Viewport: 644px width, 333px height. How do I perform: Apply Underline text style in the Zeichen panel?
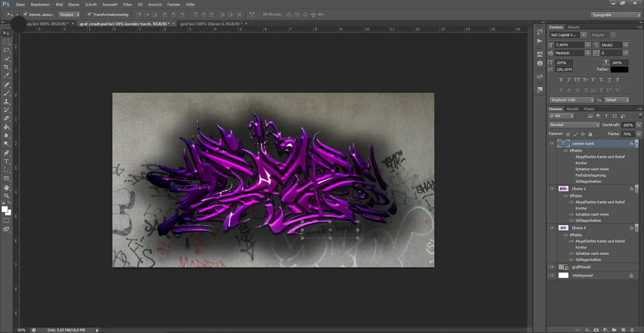609,80
